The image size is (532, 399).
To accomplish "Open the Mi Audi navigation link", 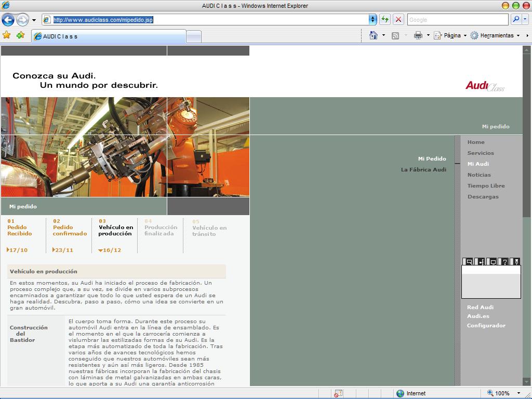I will point(478,164).
